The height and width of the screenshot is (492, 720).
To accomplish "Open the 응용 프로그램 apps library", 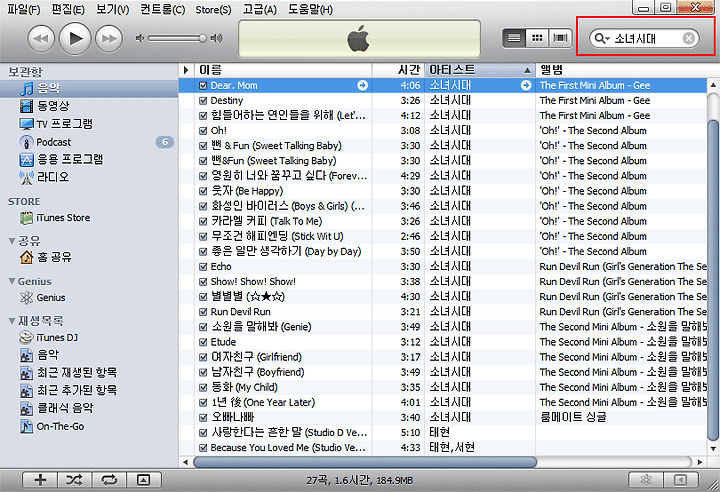I will click(x=89, y=160).
